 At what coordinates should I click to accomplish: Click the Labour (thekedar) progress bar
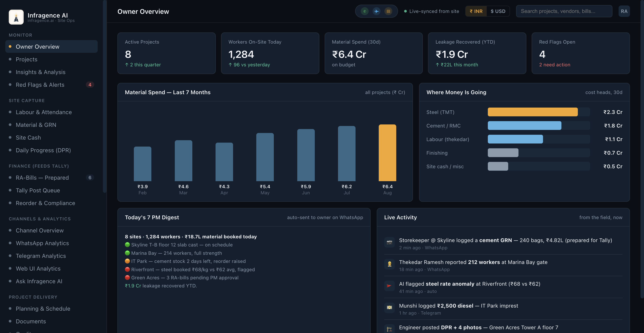(515, 139)
